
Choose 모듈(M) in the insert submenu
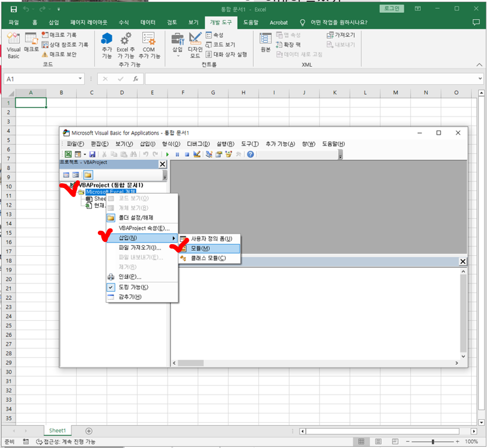coord(209,248)
